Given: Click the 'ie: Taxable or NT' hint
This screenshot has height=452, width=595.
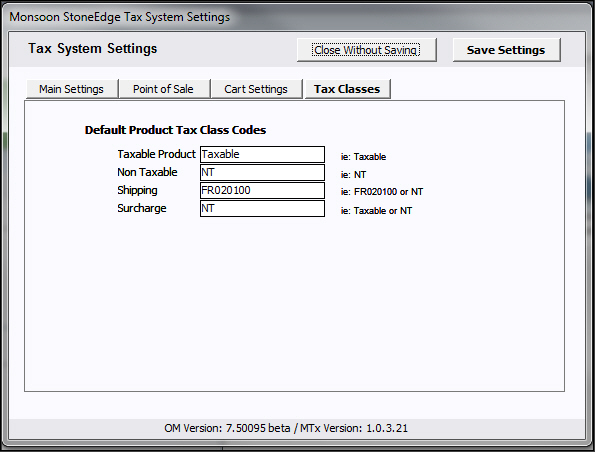Looking at the screenshot, I should point(376,211).
